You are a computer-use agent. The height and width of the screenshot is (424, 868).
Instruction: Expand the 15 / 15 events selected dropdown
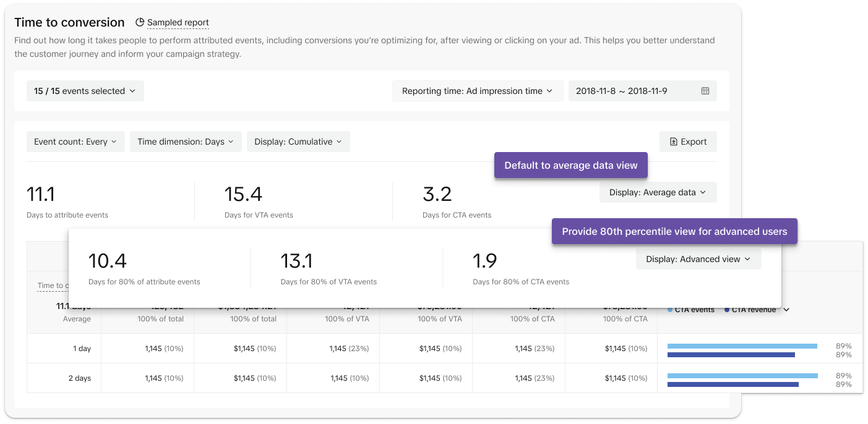pos(85,91)
